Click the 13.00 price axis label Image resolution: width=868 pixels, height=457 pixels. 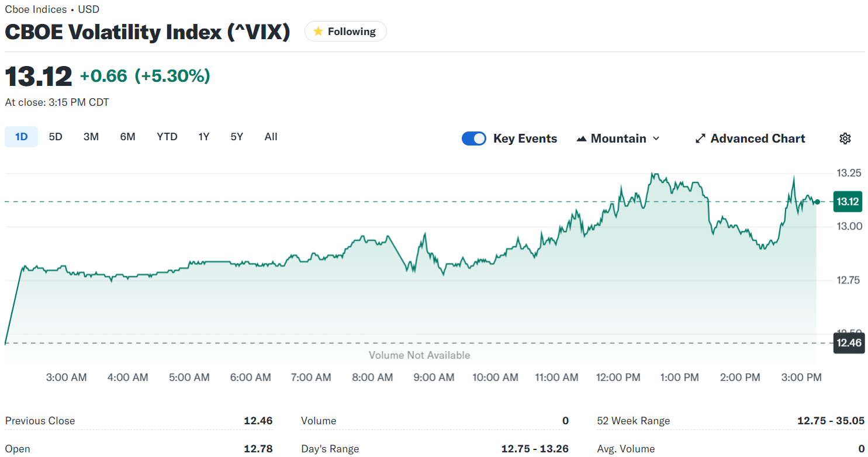tap(848, 226)
